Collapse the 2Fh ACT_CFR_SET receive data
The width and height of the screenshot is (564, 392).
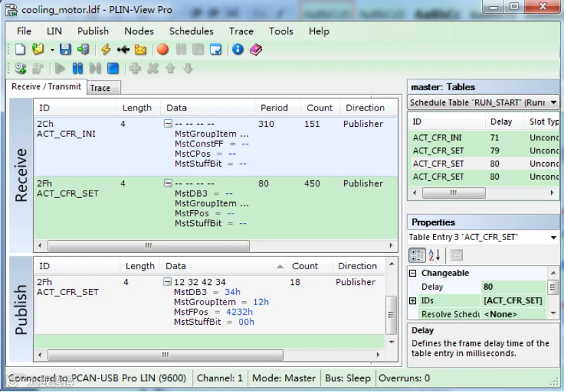point(168,183)
